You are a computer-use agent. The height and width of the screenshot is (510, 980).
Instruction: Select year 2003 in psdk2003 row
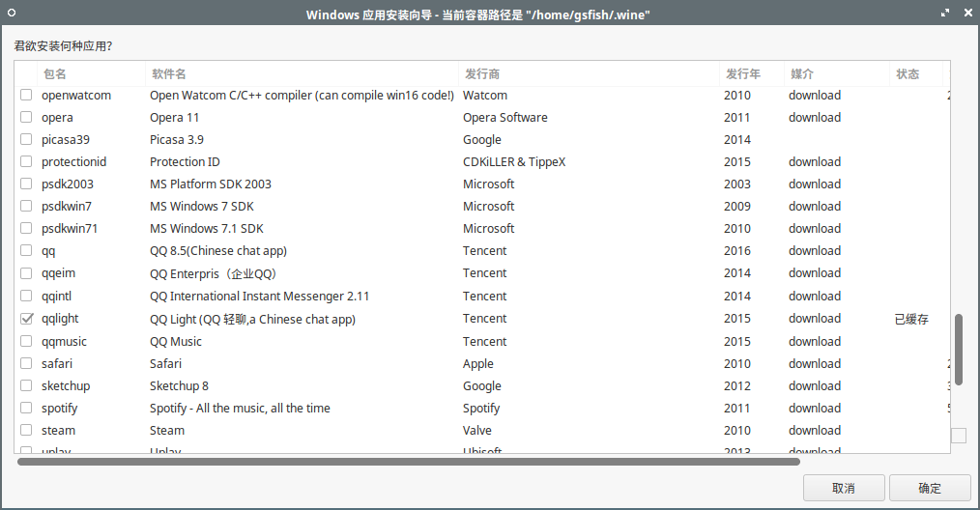736,184
